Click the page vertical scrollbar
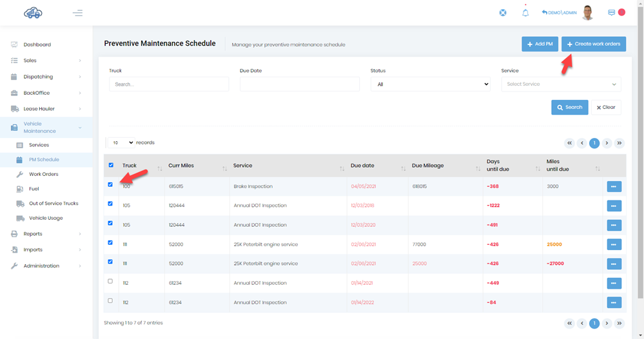This screenshot has height=339, width=644. click(x=641, y=152)
